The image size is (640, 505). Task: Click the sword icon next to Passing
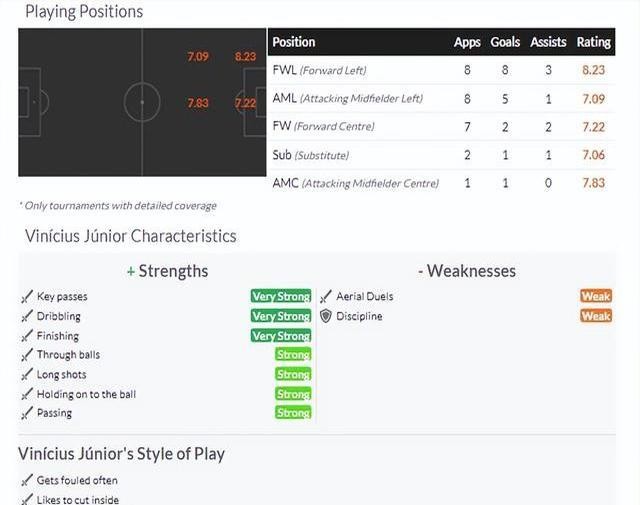[27, 413]
